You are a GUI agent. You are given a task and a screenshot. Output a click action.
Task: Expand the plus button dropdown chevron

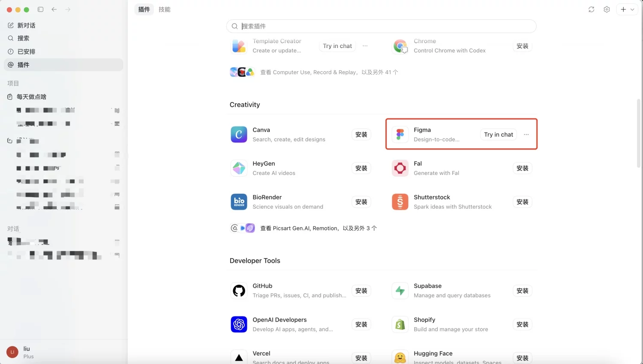(632, 9)
